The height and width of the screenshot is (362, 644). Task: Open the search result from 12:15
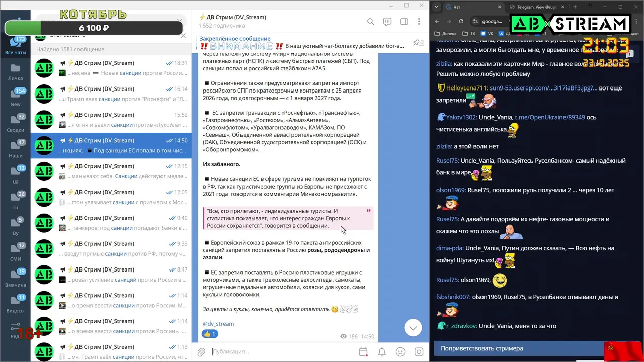click(x=111, y=171)
